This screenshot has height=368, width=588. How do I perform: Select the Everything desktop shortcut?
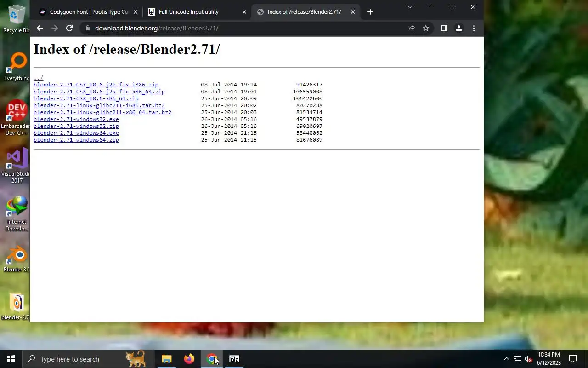pyautogui.click(x=17, y=67)
